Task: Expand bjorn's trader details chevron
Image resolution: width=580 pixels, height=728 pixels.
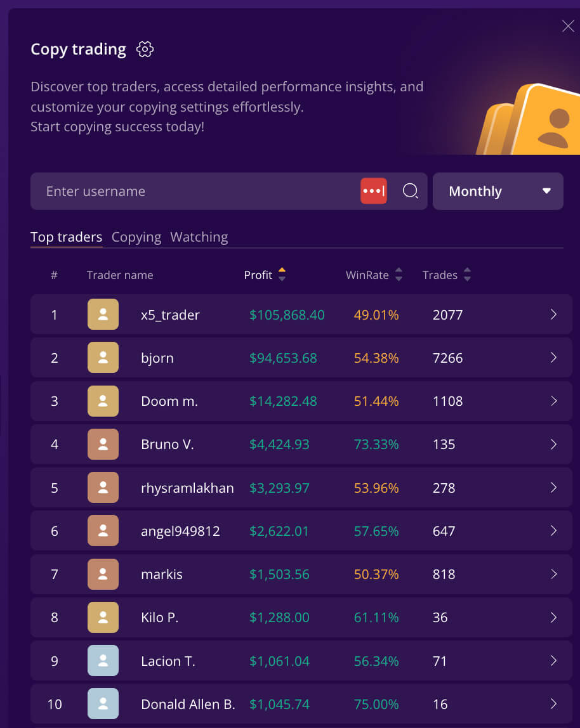Action: coord(553,358)
